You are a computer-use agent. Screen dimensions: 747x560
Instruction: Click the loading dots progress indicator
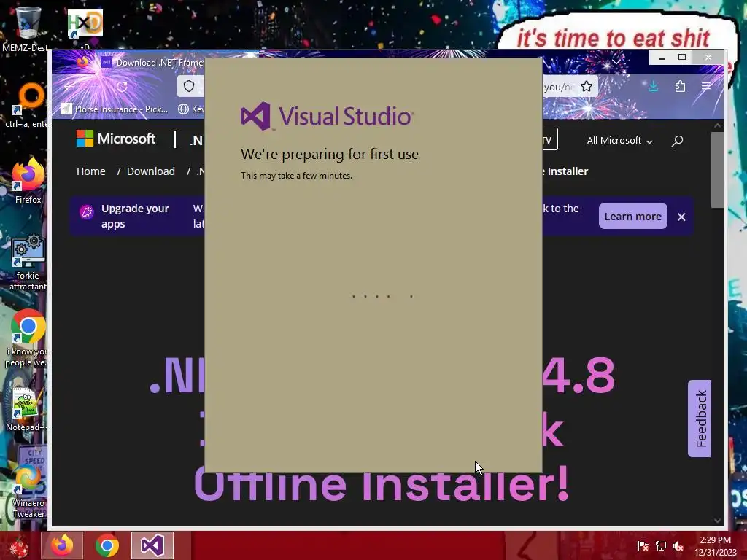click(382, 296)
